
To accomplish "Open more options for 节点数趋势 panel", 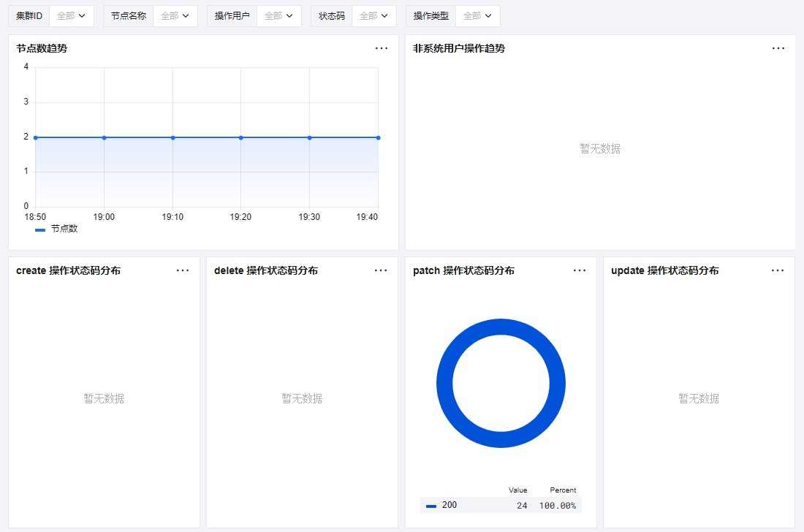I will pos(382,48).
